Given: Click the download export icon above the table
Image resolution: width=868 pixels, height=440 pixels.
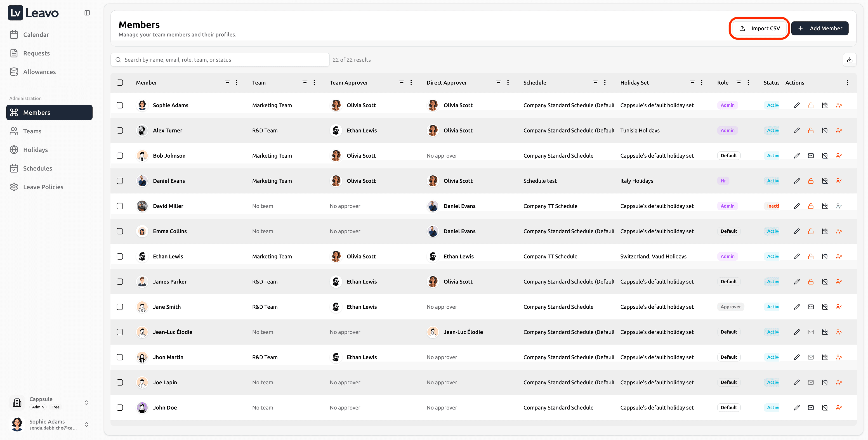Looking at the screenshot, I should [849, 60].
